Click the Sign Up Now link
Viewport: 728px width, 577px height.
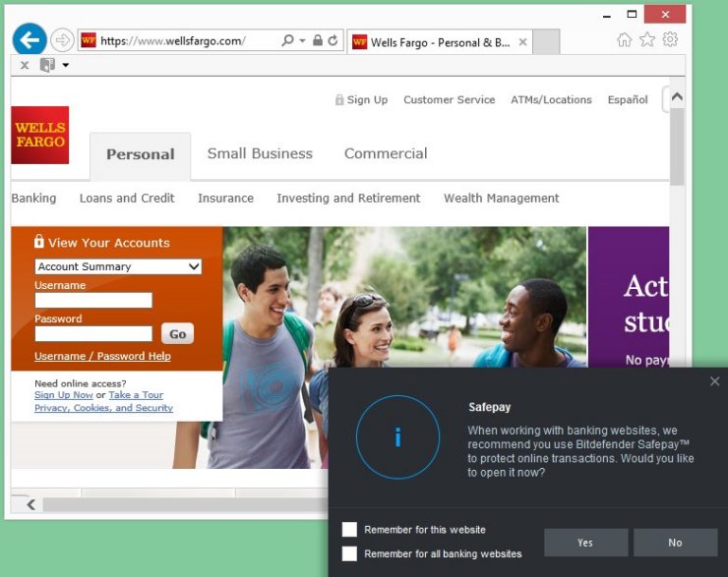[64, 395]
